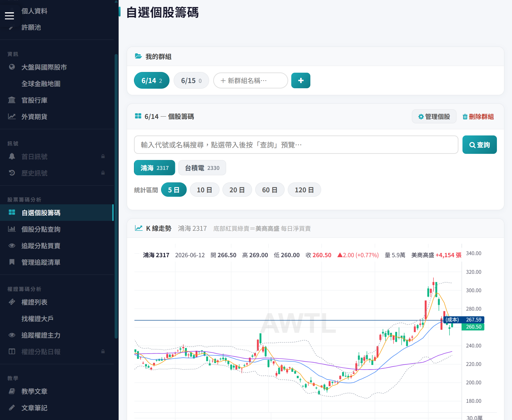This screenshot has height=420, width=512.
Task: Click the bar chart icon for 個股分點查詢
Action: coord(12,229)
